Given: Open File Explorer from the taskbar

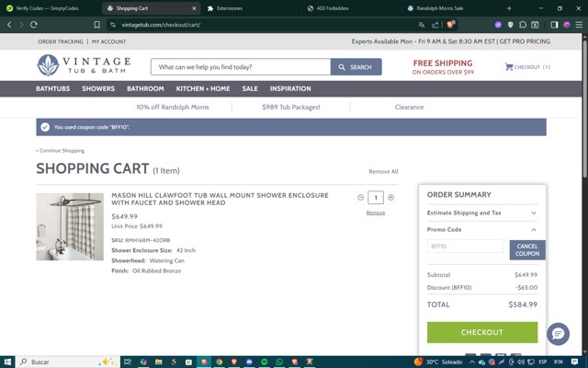Looking at the screenshot, I should tap(159, 362).
